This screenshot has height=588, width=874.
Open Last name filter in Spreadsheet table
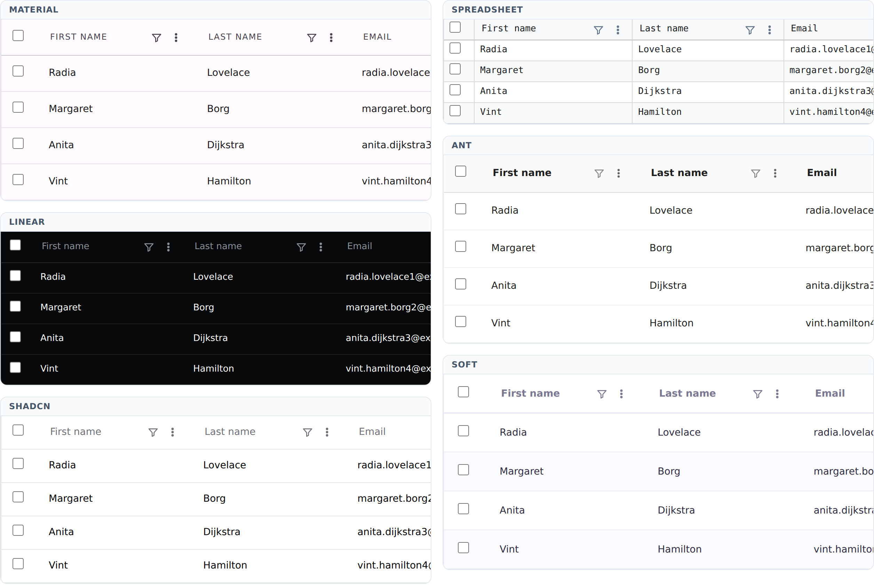750,30
